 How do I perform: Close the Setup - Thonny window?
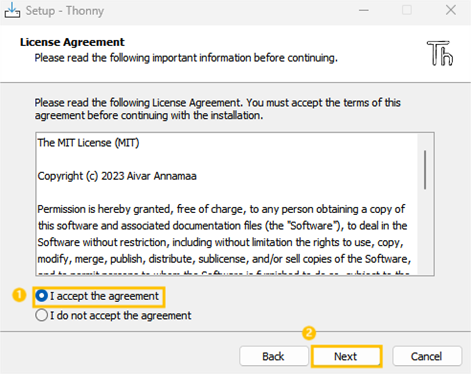[451, 10]
